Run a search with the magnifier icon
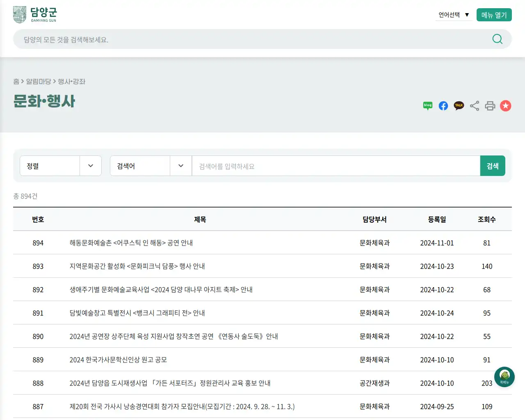Viewport: 525px width, 420px height. (x=497, y=39)
